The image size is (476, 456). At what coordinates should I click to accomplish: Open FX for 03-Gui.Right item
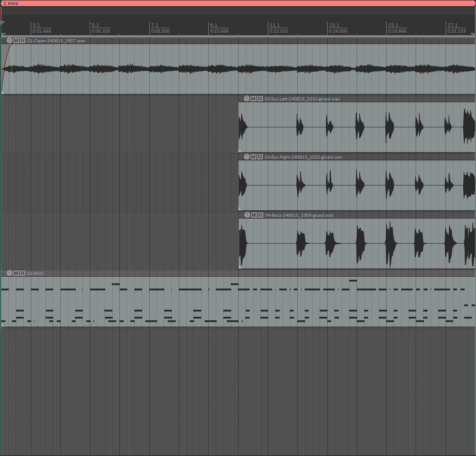[260, 157]
